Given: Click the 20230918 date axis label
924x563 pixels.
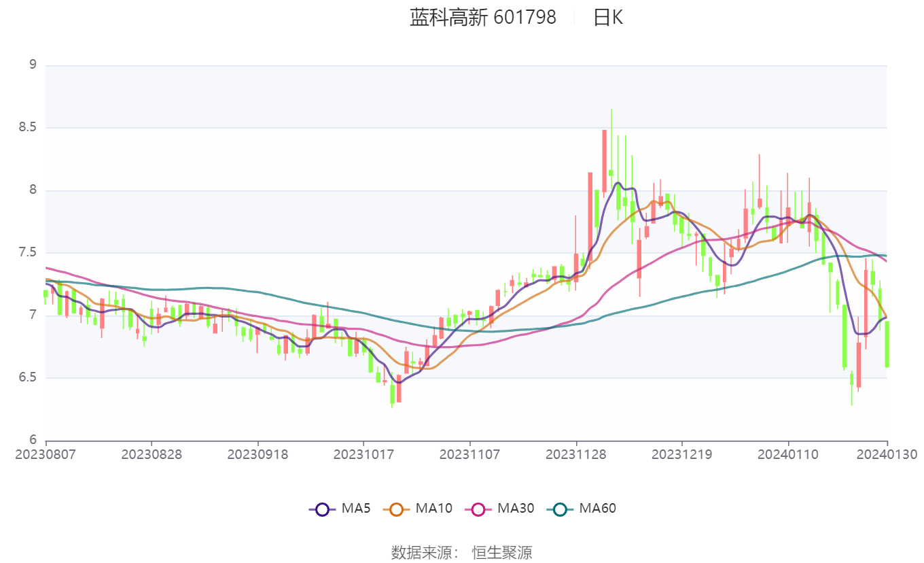Looking at the screenshot, I should [257, 454].
